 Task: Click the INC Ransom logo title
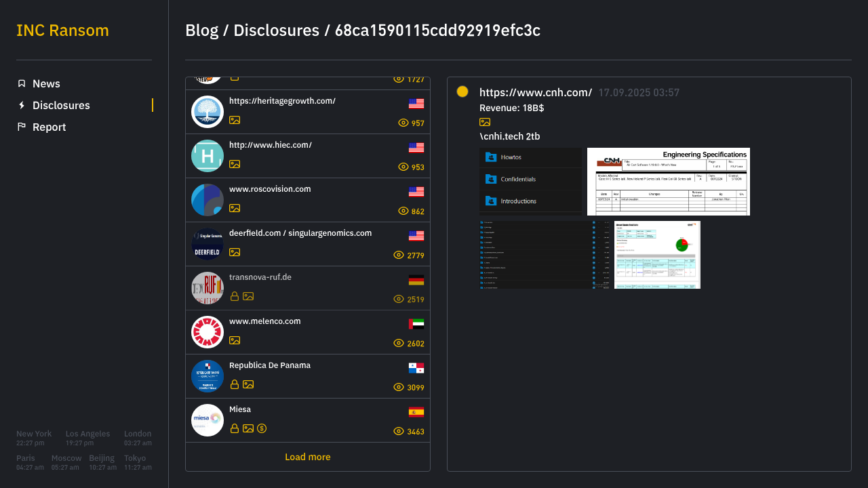(62, 30)
